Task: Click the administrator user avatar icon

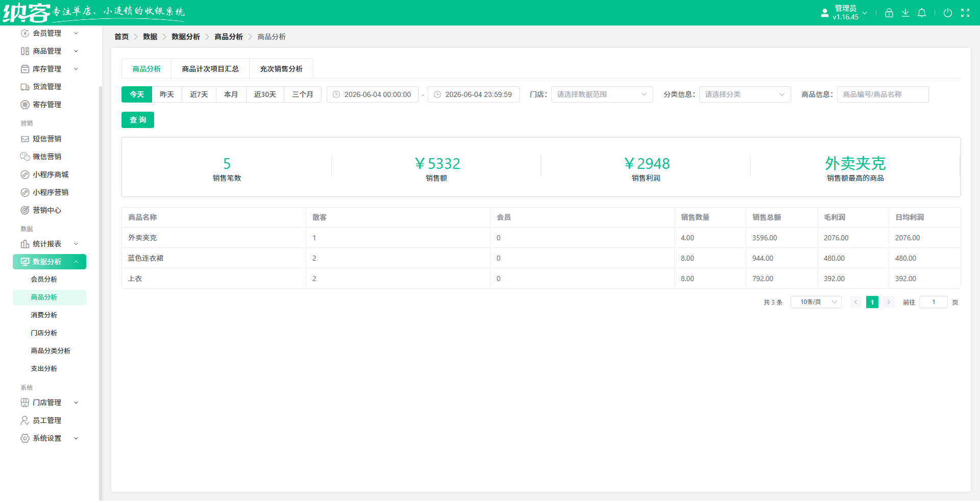Action: 825,13
